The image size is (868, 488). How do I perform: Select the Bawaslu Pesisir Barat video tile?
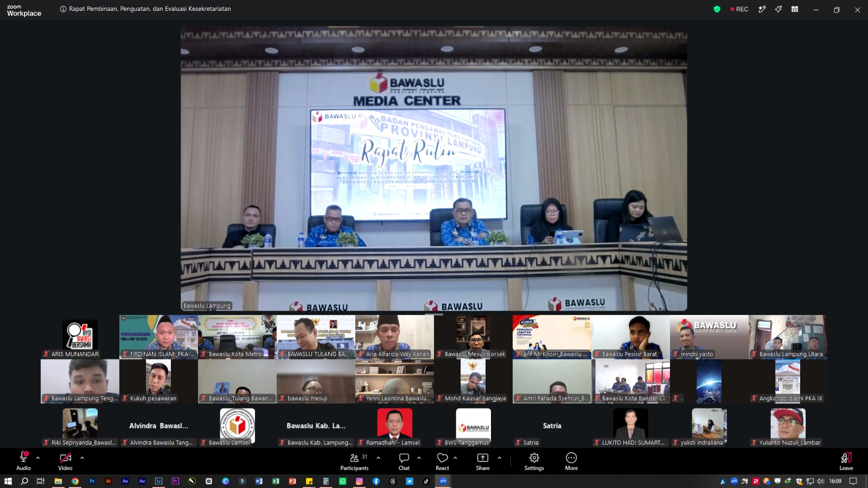click(x=630, y=337)
